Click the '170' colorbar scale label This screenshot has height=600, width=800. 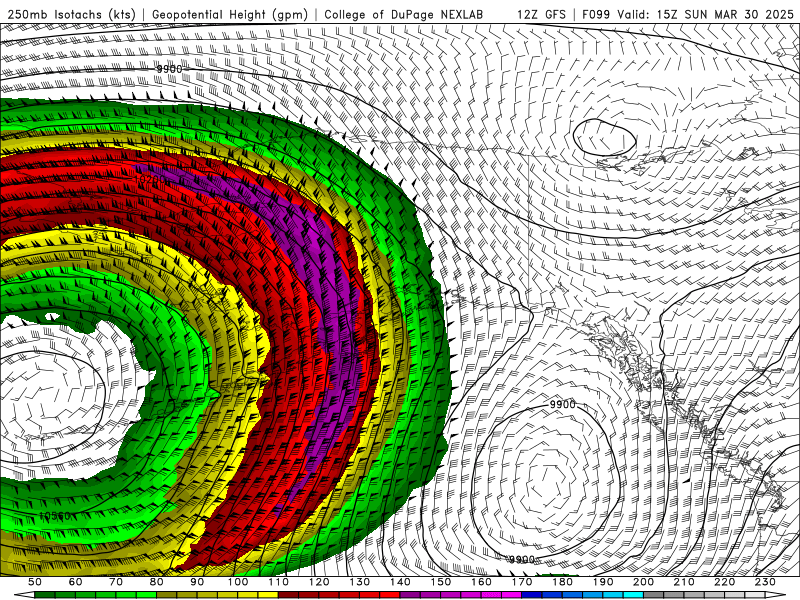522,582
